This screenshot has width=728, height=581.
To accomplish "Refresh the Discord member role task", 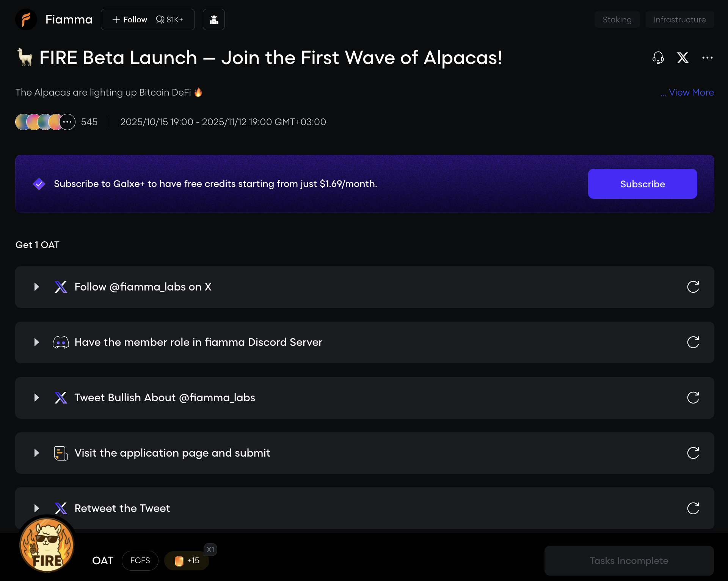I will click(693, 342).
